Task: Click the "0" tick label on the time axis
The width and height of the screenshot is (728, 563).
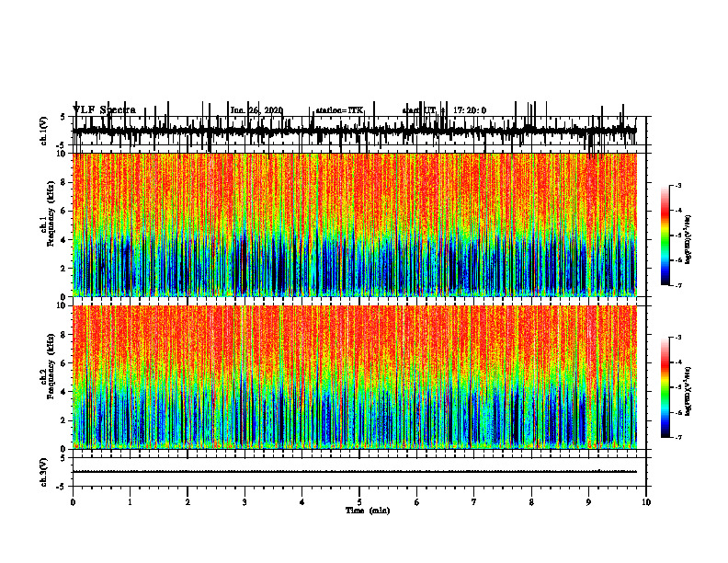Action: 73,502
